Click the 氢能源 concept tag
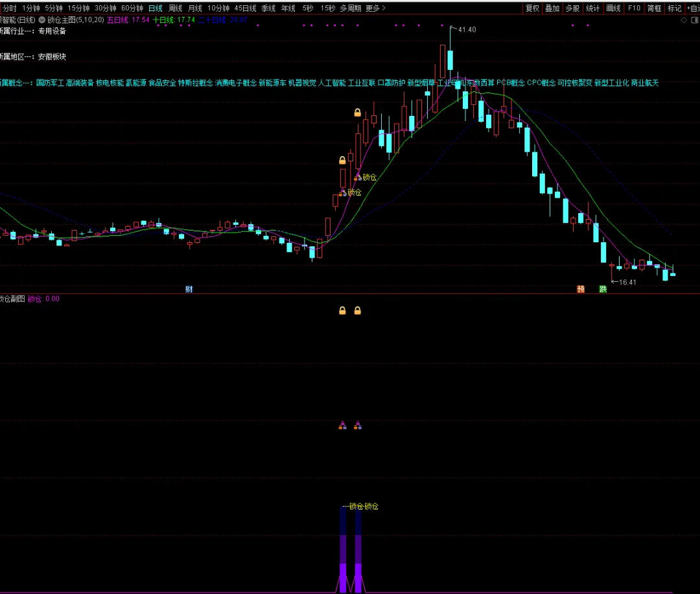 (135, 82)
